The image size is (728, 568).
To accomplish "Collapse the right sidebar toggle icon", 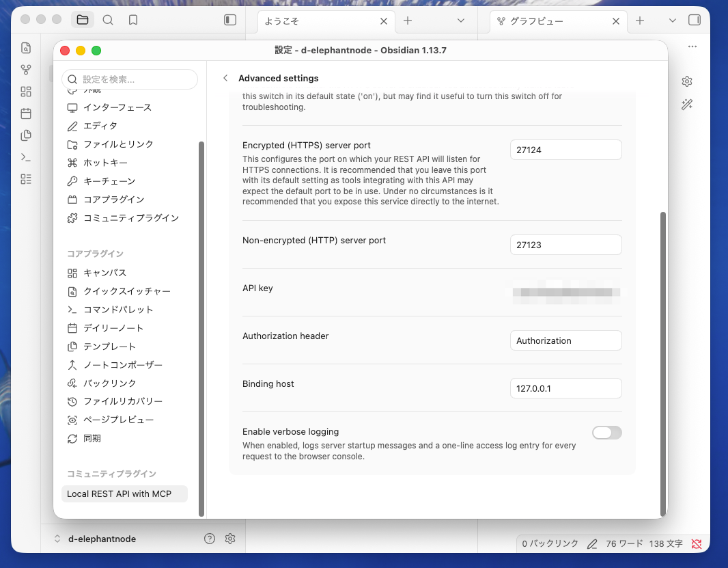I will (x=695, y=20).
